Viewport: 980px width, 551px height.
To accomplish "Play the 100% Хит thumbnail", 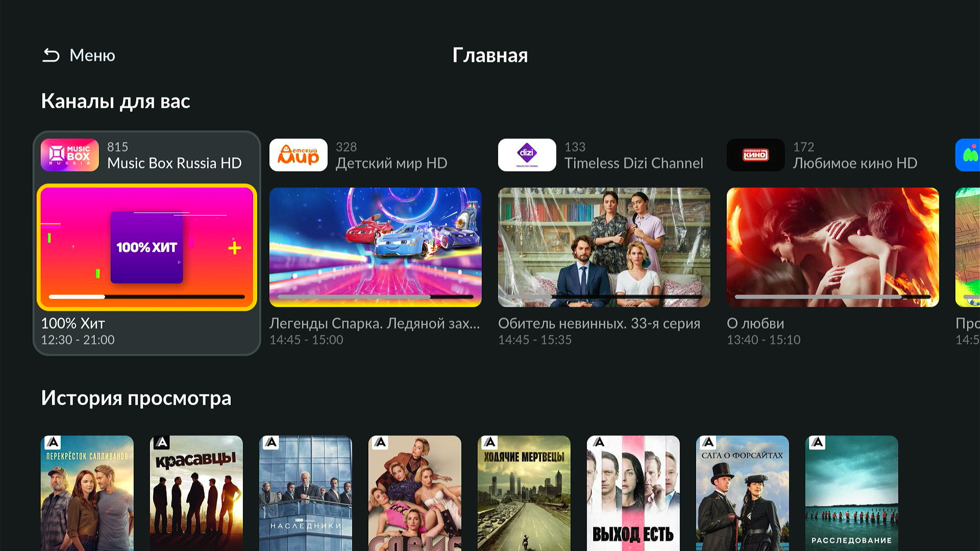I will tap(147, 247).
